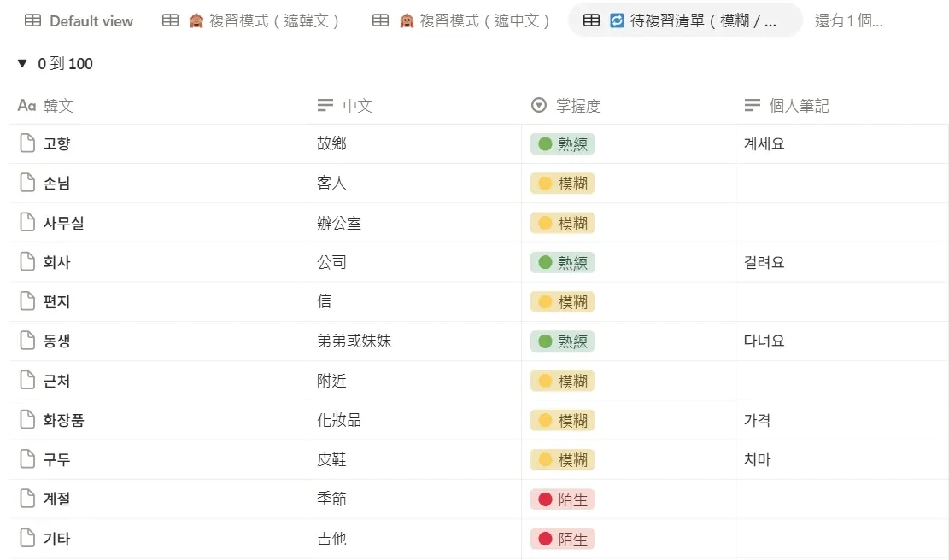The height and width of the screenshot is (560, 949).
Task: Open the page icon beside 편지
Action: 27,301
